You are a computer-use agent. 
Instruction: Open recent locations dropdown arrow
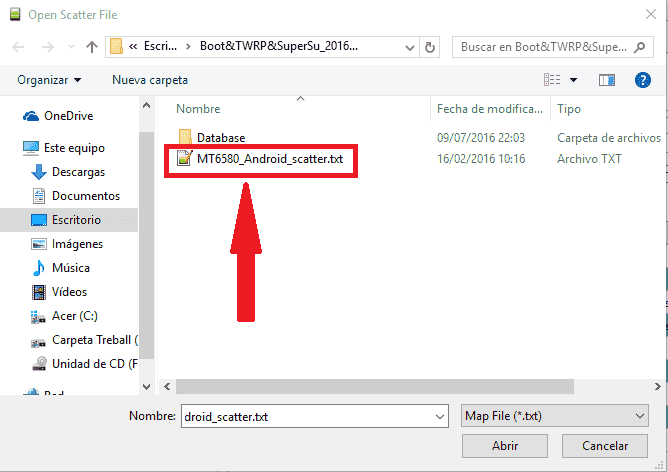tap(71, 46)
